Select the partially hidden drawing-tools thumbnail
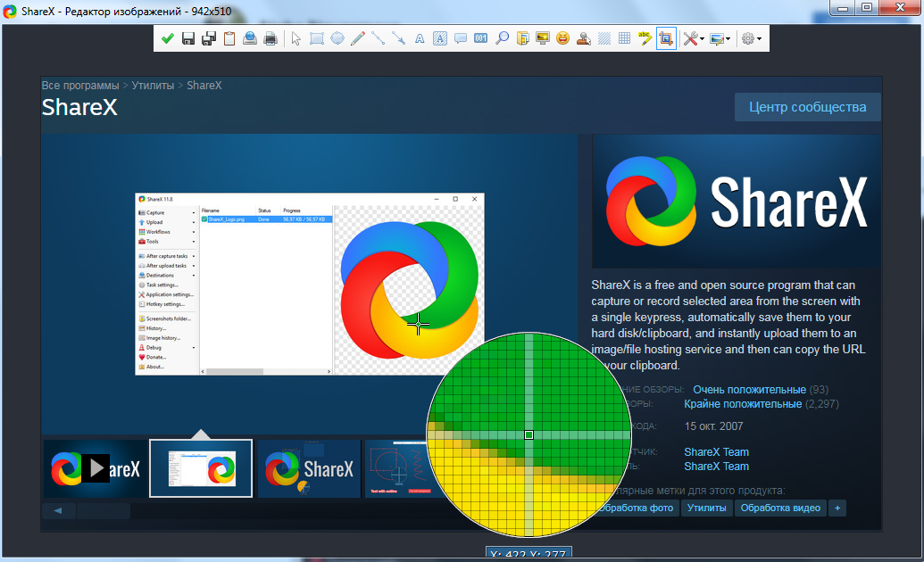 point(398,468)
